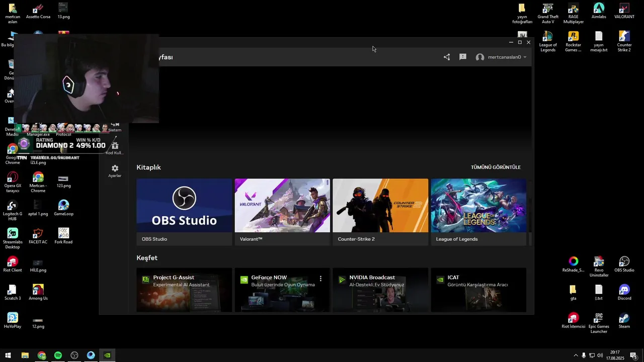Switch to NVIDIA app taskbar button
Screen dimensions: 644x362
(107, 355)
